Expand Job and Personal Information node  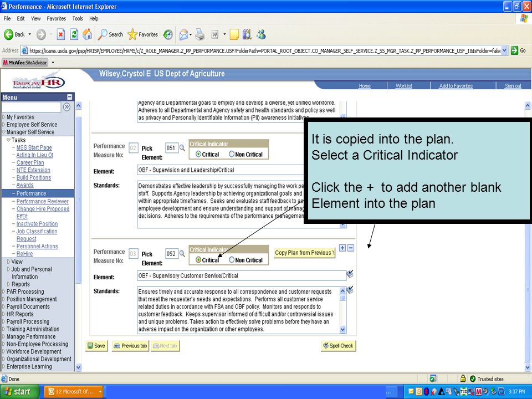[x=8, y=269]
